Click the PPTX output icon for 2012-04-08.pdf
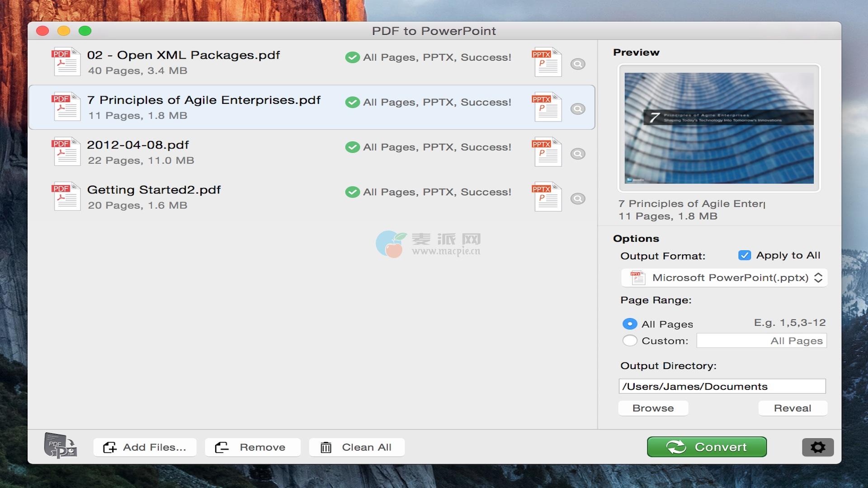The height and width of the screenshot is (488, 868). coord(547,152)
